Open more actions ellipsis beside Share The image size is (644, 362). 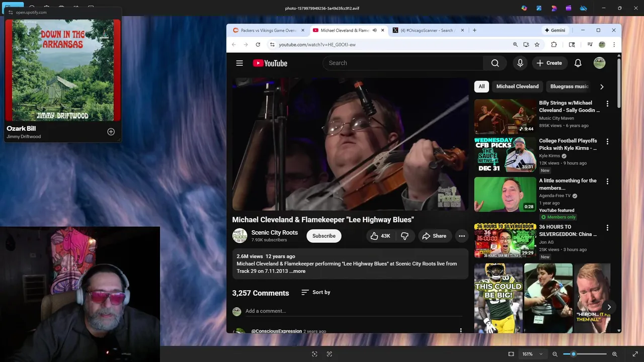tap(462, 236)
